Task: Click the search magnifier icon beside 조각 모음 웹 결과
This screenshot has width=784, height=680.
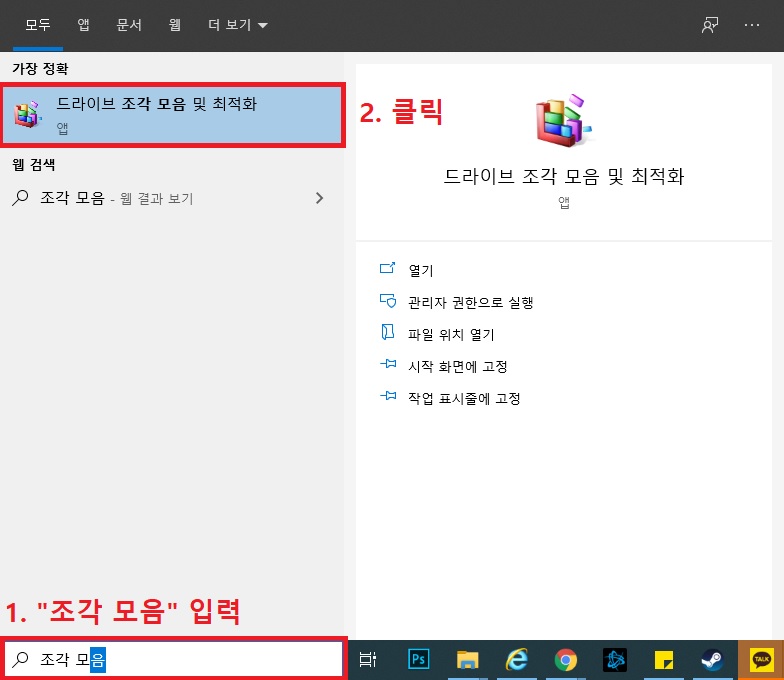Action: (x=20, y=198)
